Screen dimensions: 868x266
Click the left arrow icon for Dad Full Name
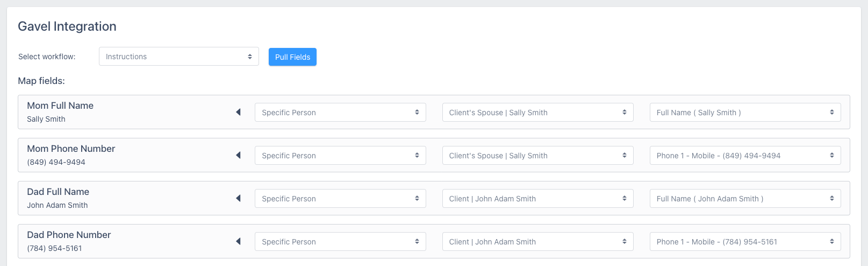(238, 198)
